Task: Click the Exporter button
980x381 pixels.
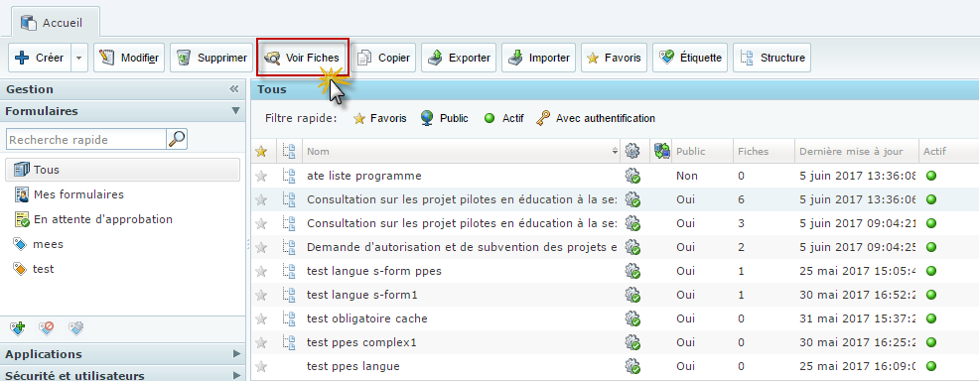Action: (459, 58)
